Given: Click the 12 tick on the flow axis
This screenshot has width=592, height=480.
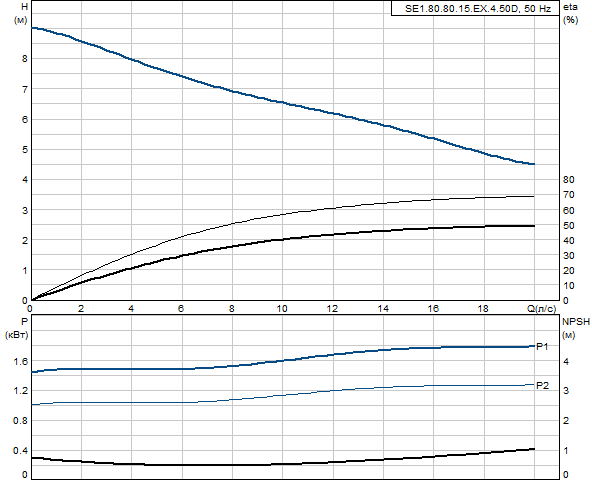Looking at the screenshot, I should 332,309.
